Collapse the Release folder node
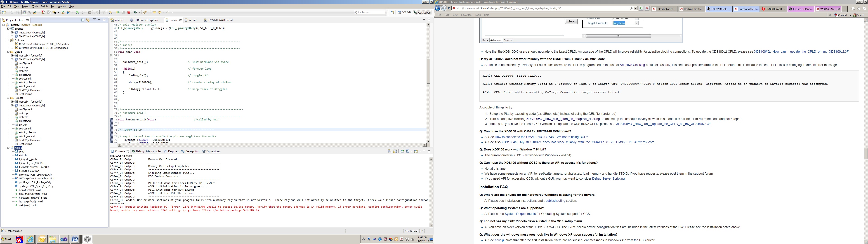Viewport: 868px width, 244px height. 8,98
